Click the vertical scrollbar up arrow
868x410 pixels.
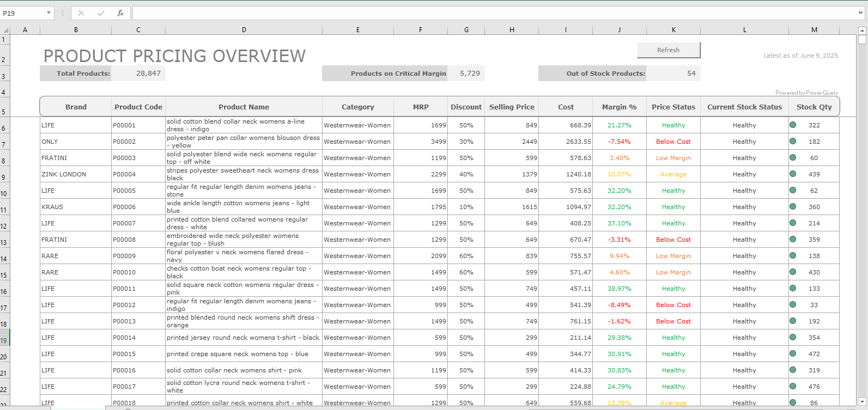862,30
